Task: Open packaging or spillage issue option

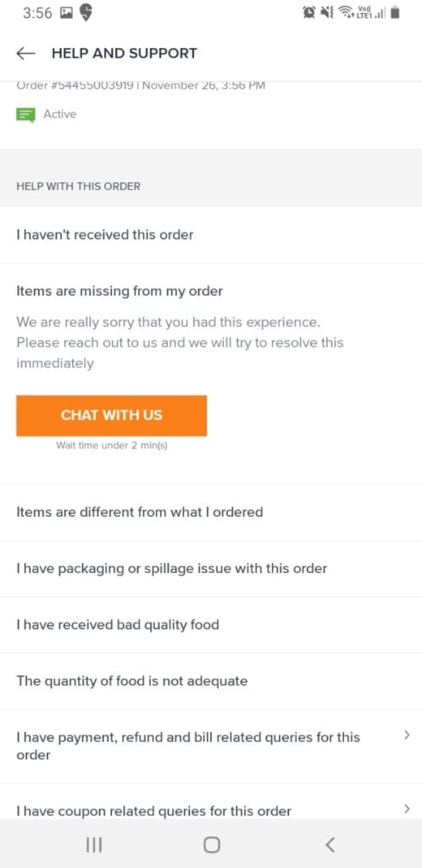Action: [x=211, y=569]
